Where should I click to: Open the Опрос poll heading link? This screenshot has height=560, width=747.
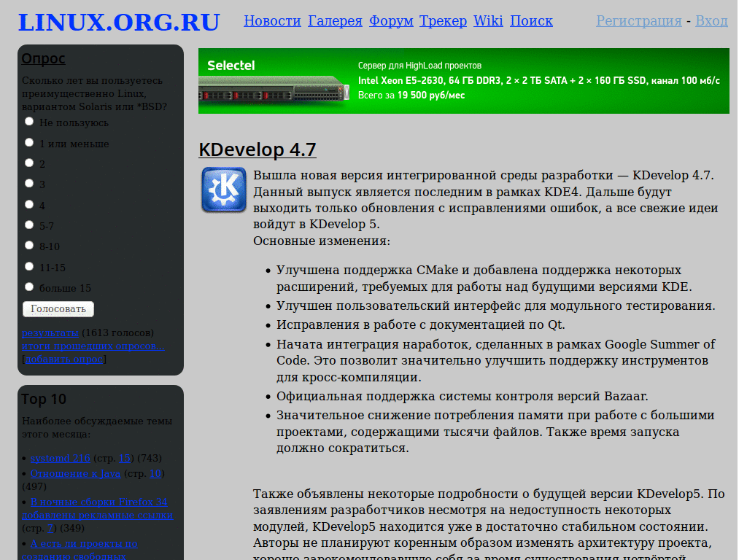[x=43, y=58]
